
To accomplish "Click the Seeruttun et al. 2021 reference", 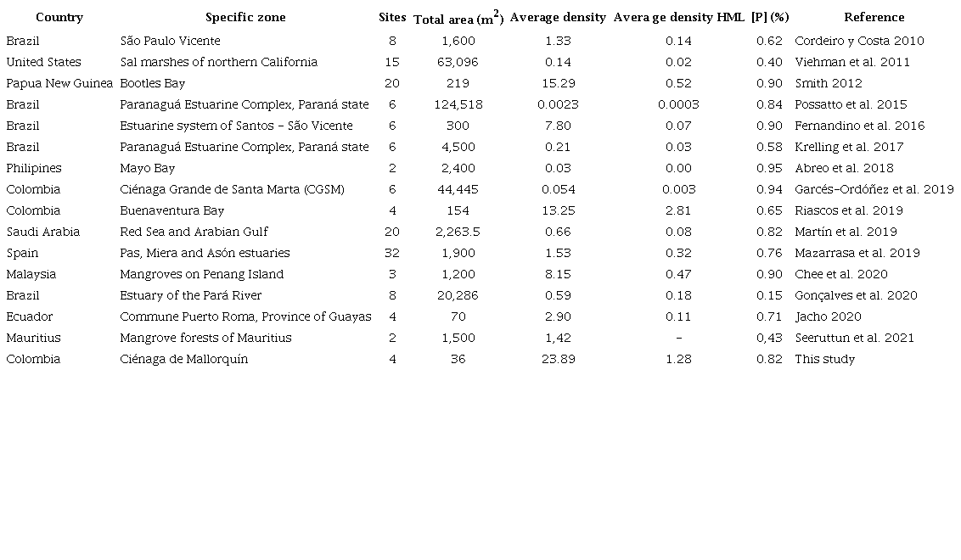I will click(x=854, y=338).
